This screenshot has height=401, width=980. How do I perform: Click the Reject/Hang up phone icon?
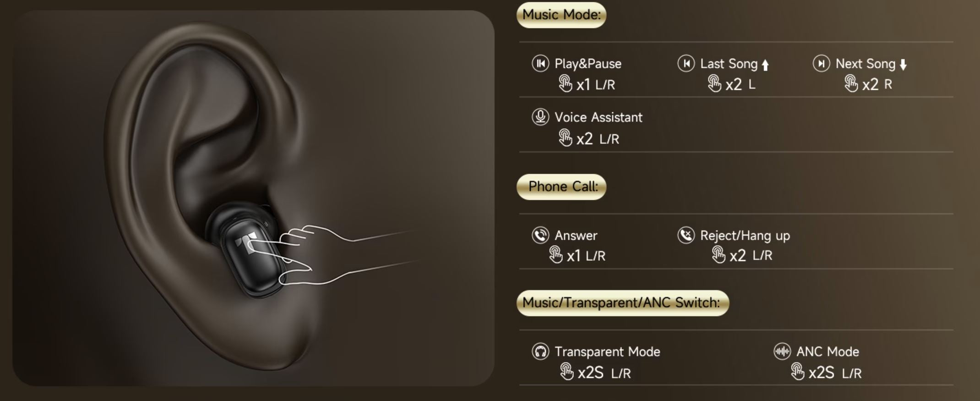click(x=686, y=235)
